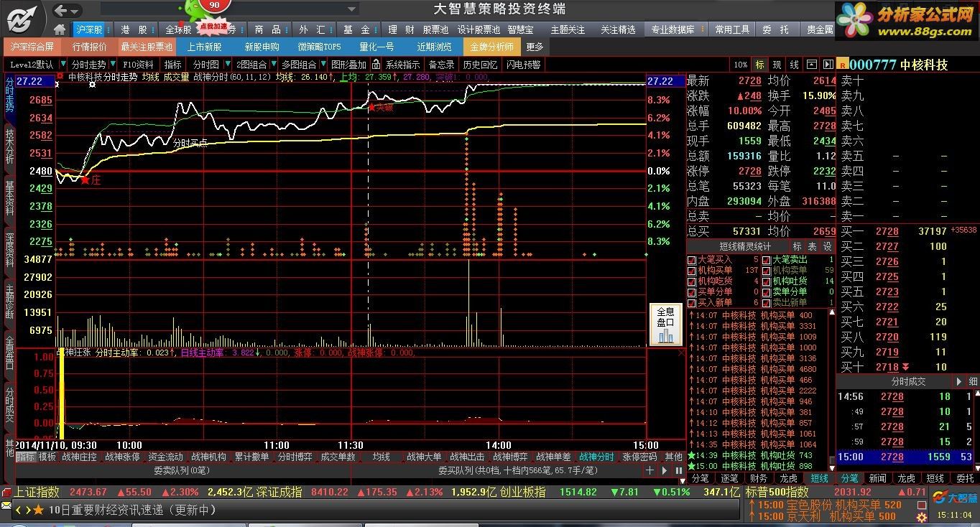Click the 更多 button

pyautogui.click(x=535, y=47)
